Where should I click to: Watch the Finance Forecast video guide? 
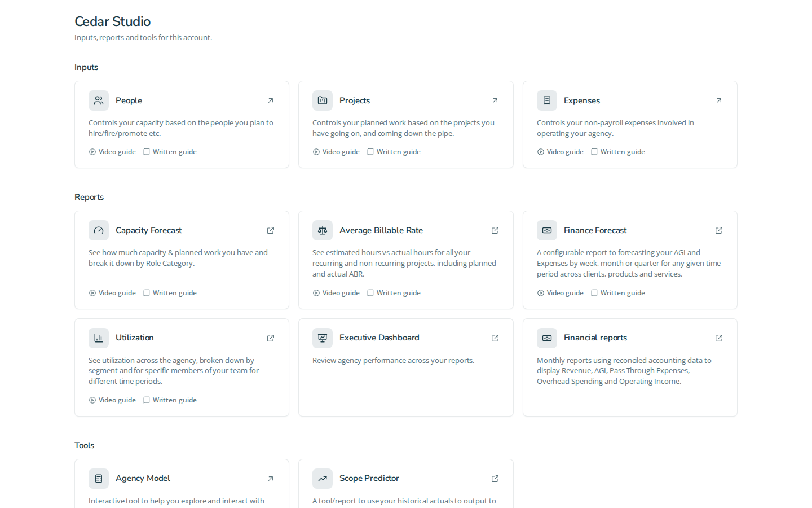[561, 293]
